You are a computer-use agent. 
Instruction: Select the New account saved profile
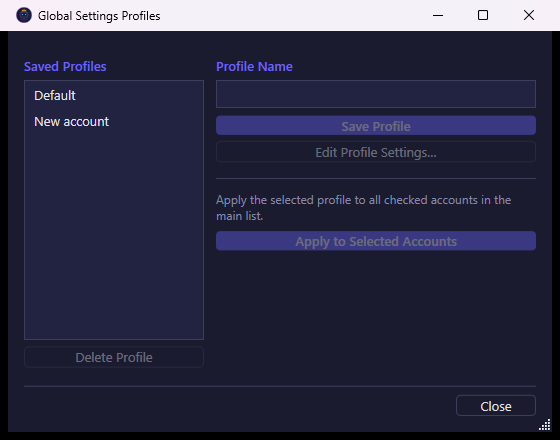point(114,122)
